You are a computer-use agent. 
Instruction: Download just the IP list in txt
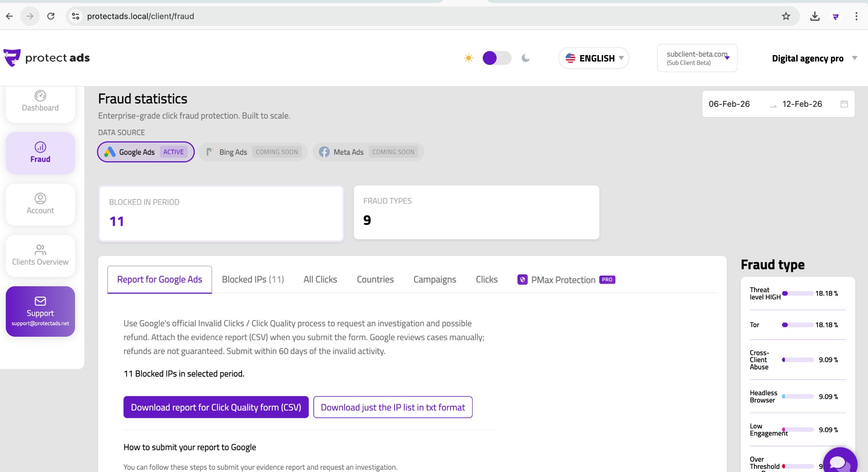pos(393,407)
